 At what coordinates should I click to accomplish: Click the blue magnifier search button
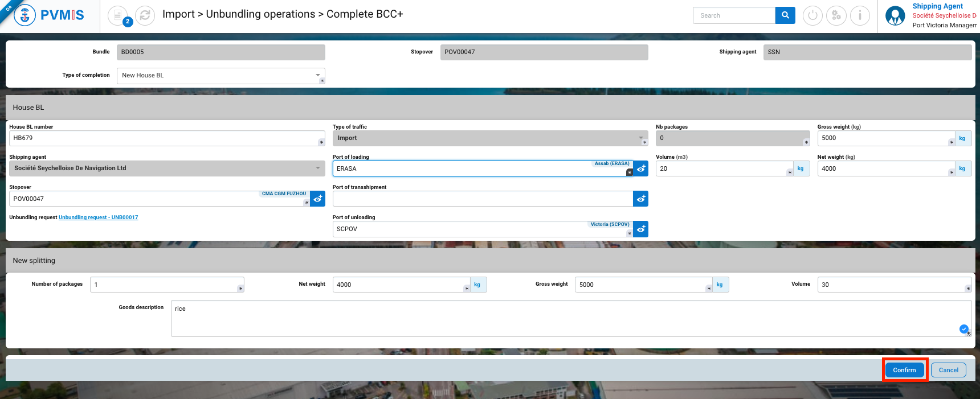click(785, 15)
